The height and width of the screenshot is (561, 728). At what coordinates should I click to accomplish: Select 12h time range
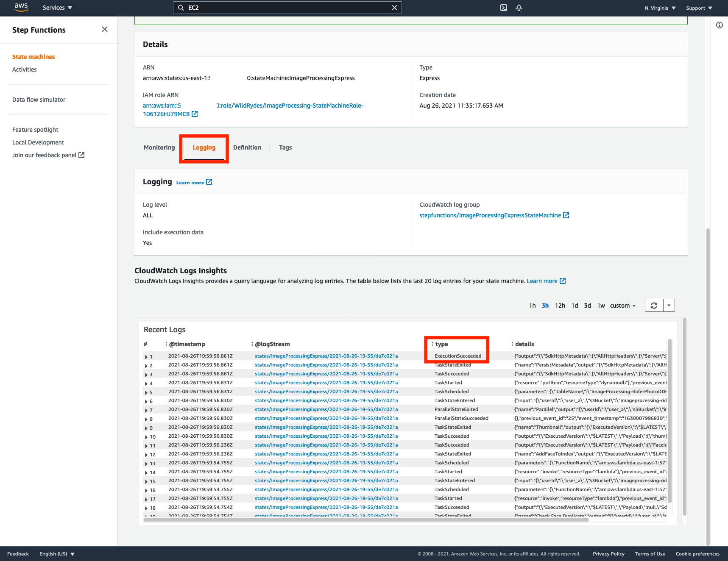coord(560,305)
